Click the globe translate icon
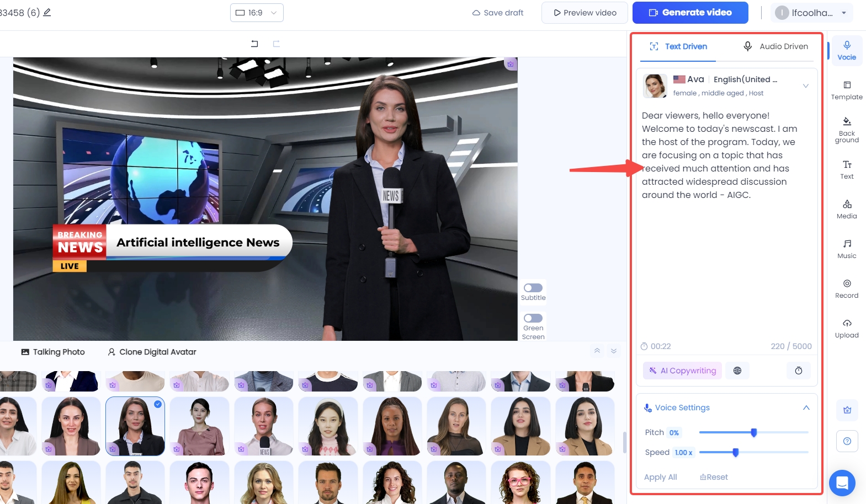The height and width of the screenshot is (504, 866). coord(737,371)
